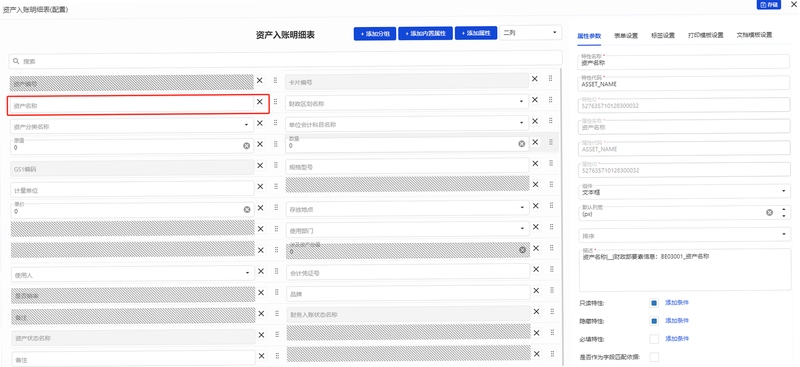The height and width of the screenshot is (367, 800).
Task: Click 添加条件 link beside 必填特性
Action: pyautogui.click(x=677, y=338)
